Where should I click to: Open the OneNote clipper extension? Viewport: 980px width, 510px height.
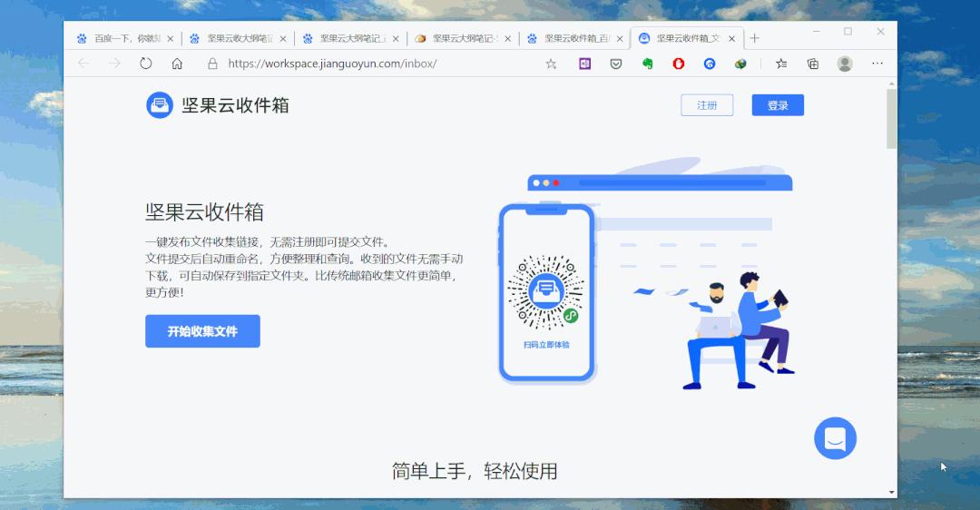click(584, 64)
